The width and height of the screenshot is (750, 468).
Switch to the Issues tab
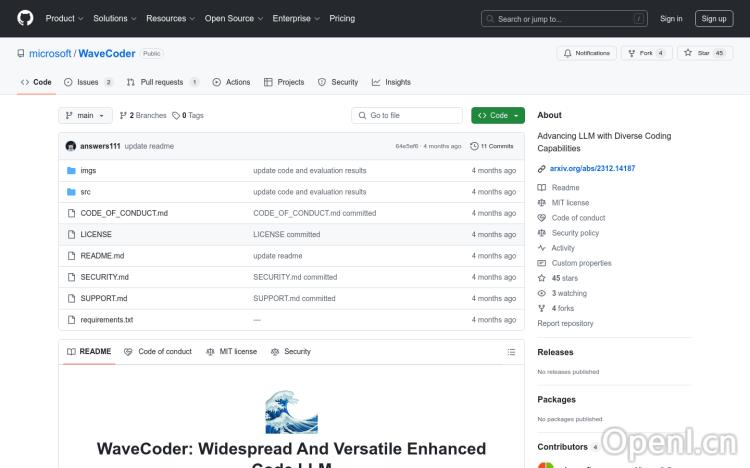pos(88,82)
